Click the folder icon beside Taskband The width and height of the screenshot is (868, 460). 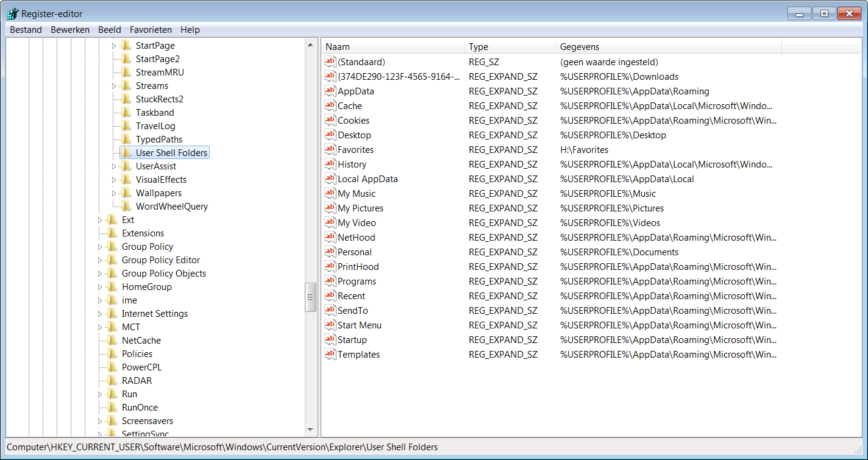(x=126, y=113)
